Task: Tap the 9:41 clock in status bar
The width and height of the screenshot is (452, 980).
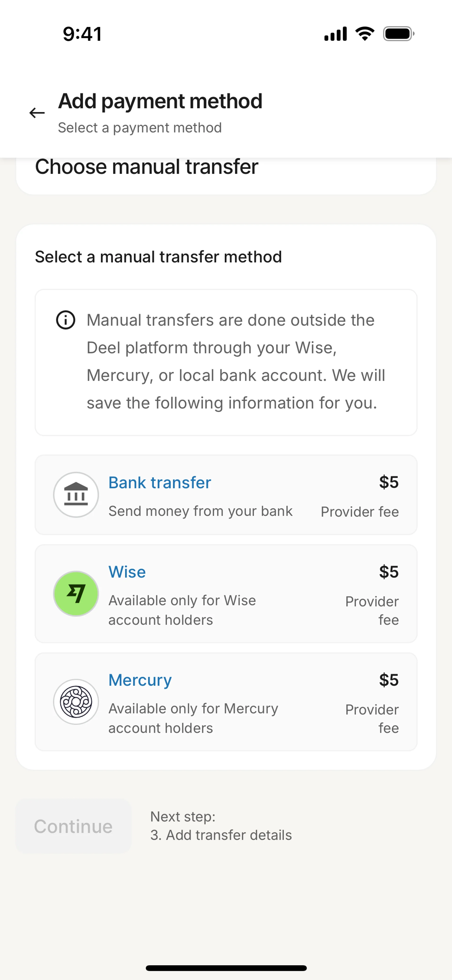Action: [x=82, y=34]
